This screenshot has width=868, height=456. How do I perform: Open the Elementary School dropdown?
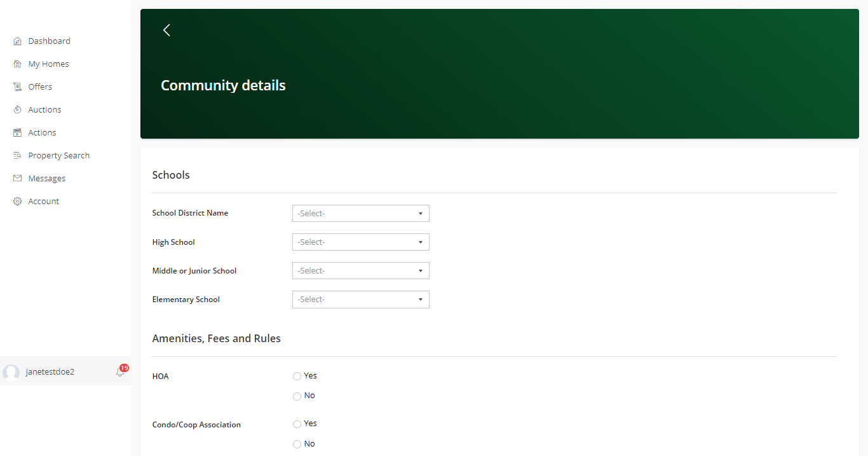coord(361,300)
